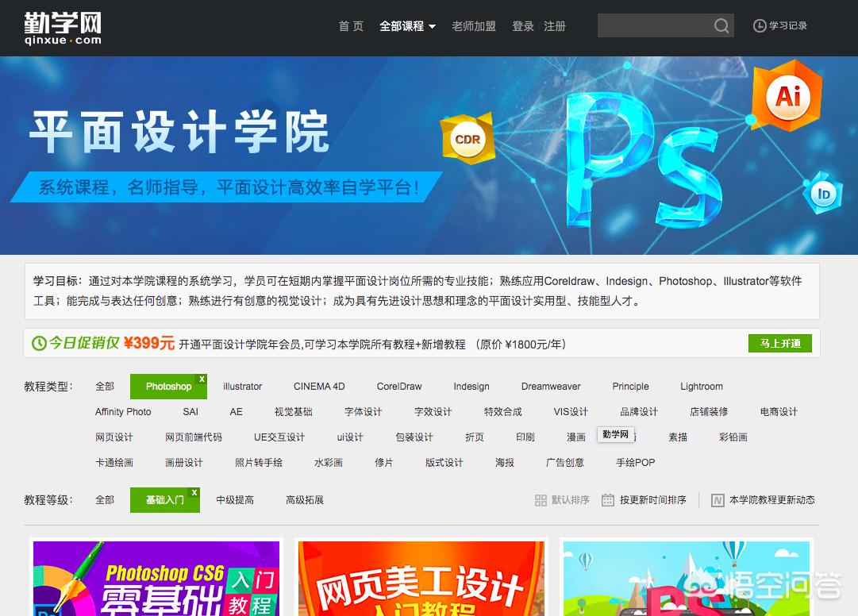858x616 pixels.
Task: Choose the 彩铅画 category
Action: (733, 437)
